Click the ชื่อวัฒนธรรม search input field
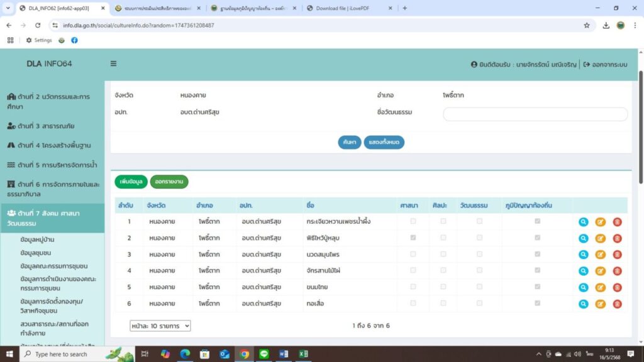This screenshot has width=644, height=362. click(x=535, y=114)
